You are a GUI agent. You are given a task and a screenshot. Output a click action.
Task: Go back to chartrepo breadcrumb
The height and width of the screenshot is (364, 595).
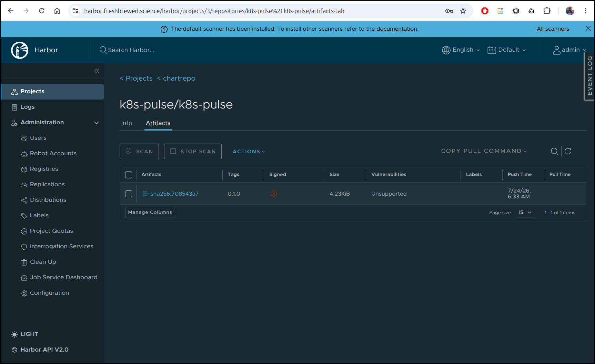[176, 79]
